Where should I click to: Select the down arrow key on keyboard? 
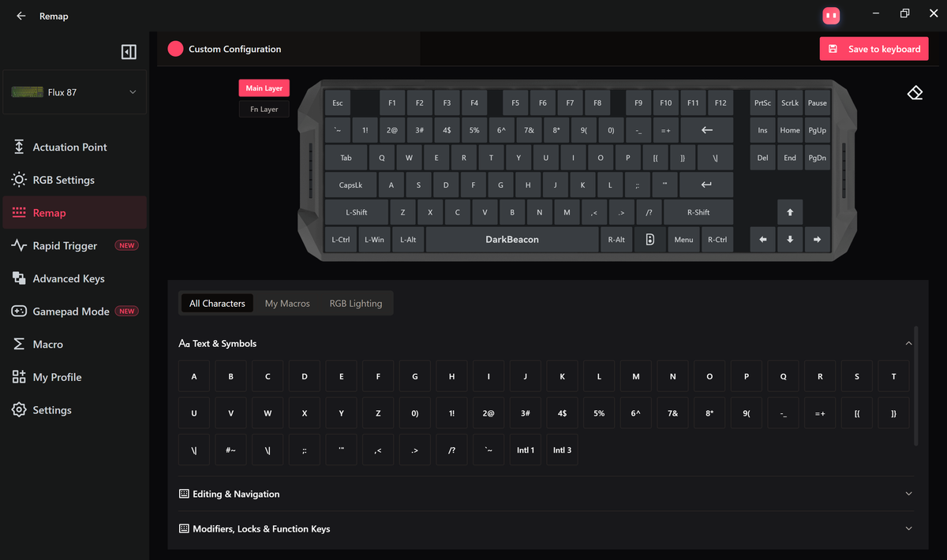790,240
